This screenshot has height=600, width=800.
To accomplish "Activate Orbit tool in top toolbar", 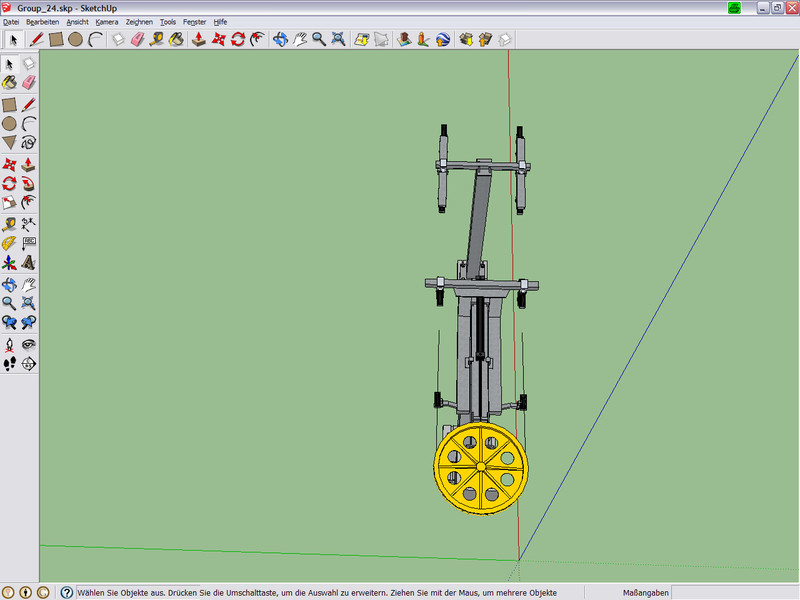I will point(280,39).
